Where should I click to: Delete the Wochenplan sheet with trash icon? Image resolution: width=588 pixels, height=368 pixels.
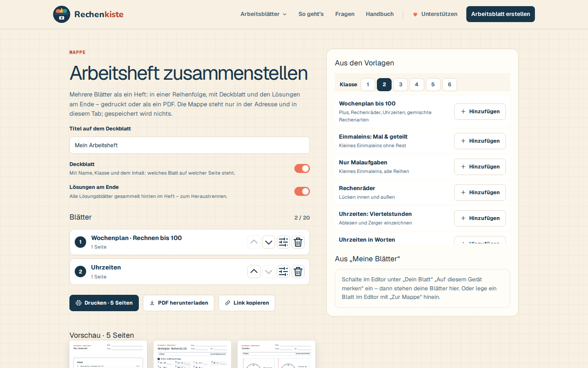click(298, 242)
